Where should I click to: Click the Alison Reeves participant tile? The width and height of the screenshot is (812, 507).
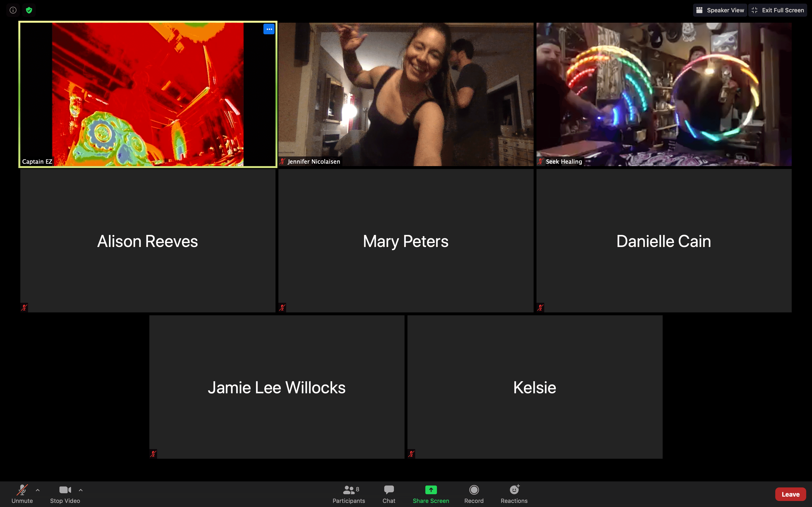[x=148, y=240]
